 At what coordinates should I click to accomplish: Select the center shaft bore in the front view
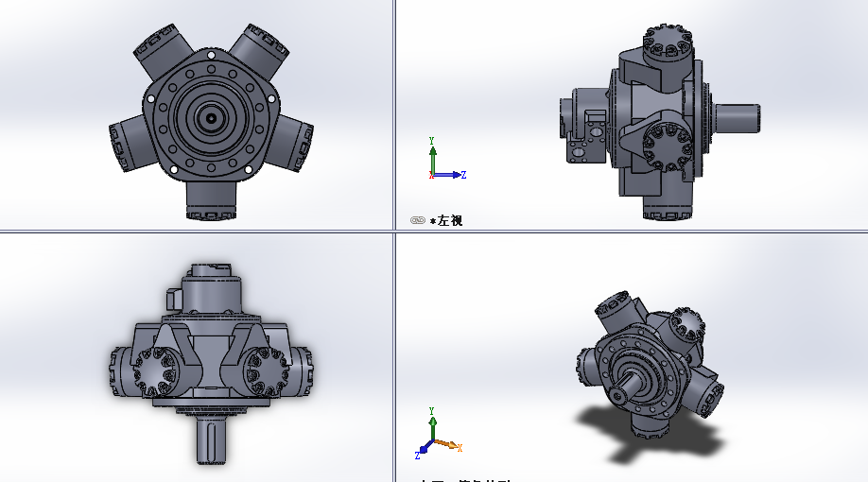[211, 118]
